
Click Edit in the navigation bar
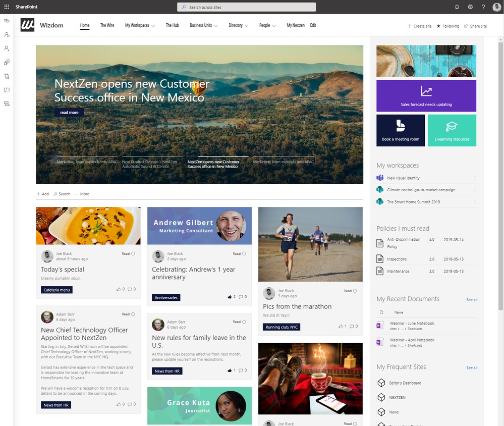[x=313, y=25]
